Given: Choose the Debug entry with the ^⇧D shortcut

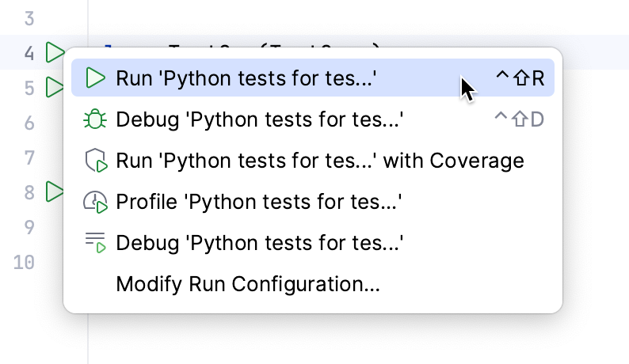Looking at the screenshot, I should pyautogui.click(x=260, y=119).
